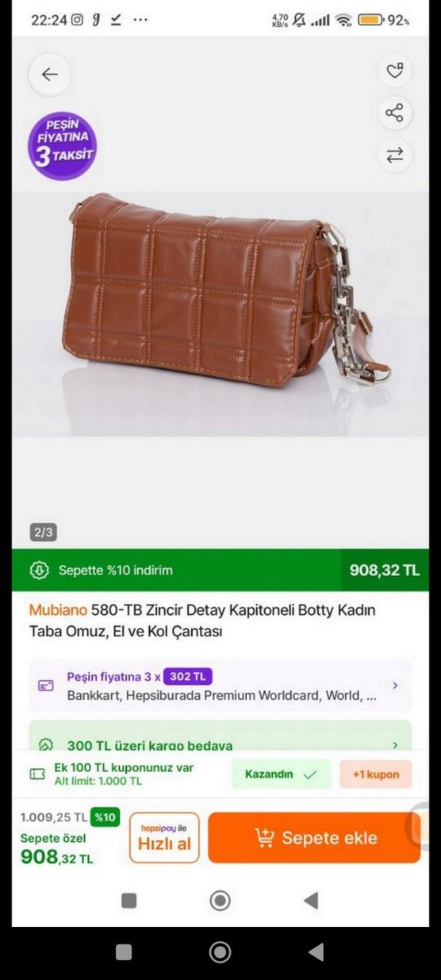Open the share icon
441x980 pixels.
pos(394,113)
